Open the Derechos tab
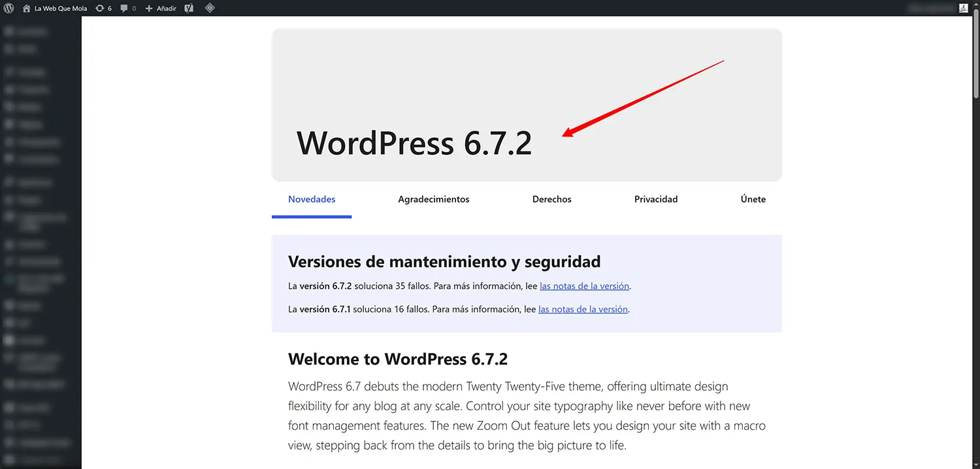Screen dimensions: 980x469 pos(551,199)
